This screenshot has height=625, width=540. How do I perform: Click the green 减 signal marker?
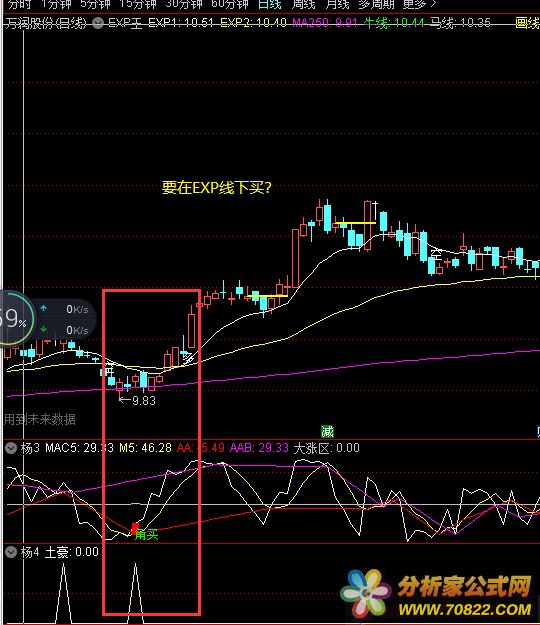coord(327,431)
